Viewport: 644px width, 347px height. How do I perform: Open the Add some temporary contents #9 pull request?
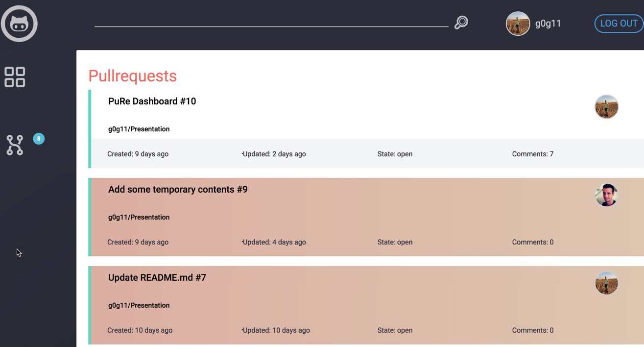click(178, 189)
